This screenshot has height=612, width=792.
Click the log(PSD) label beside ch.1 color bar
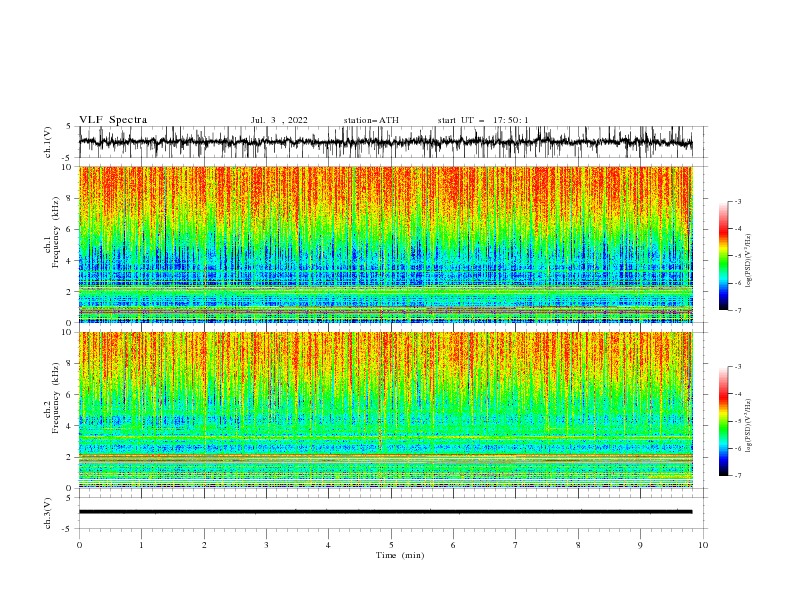[748, 261]
